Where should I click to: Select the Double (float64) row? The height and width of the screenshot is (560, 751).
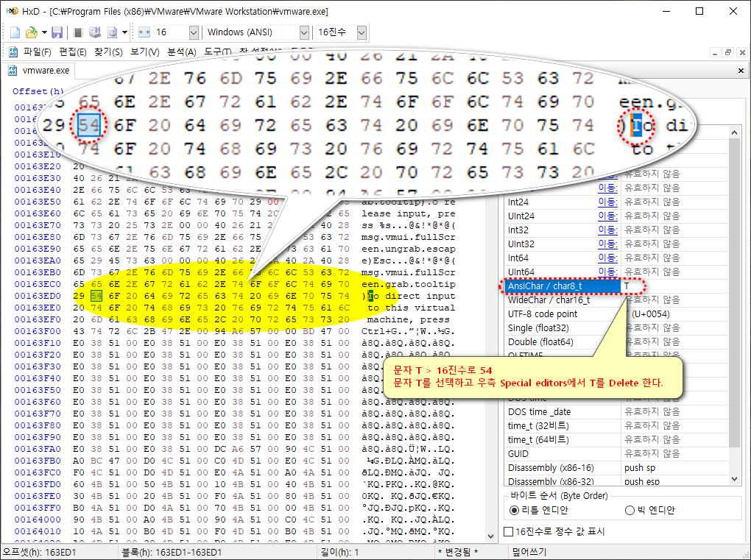tap(616, 341)
